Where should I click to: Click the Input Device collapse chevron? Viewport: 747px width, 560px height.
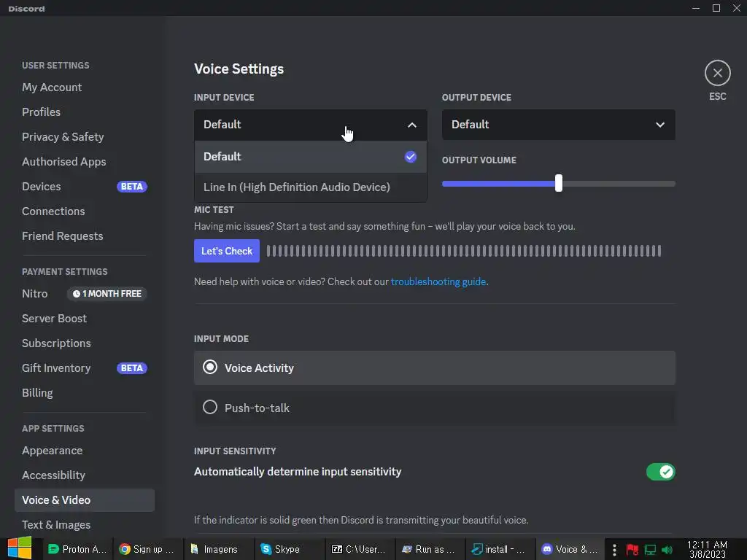[x=412, y=125]
